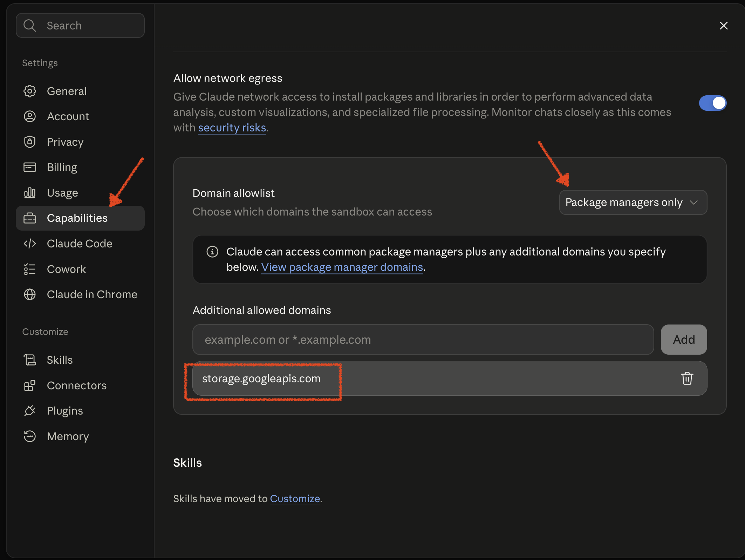Viewport: 745px width, 560px height.
Task: Click the Claude Code brackets icon
Action: pyautogui.click(x=30, y=244)
